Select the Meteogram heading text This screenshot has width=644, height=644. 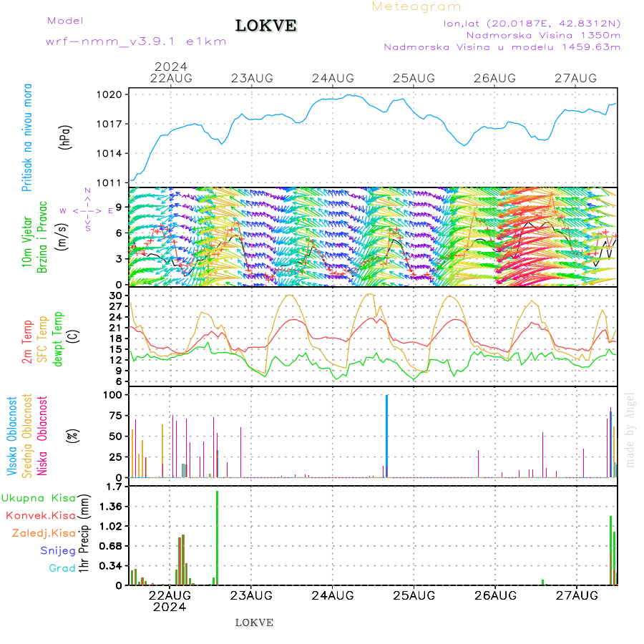[x=416, y=6]
